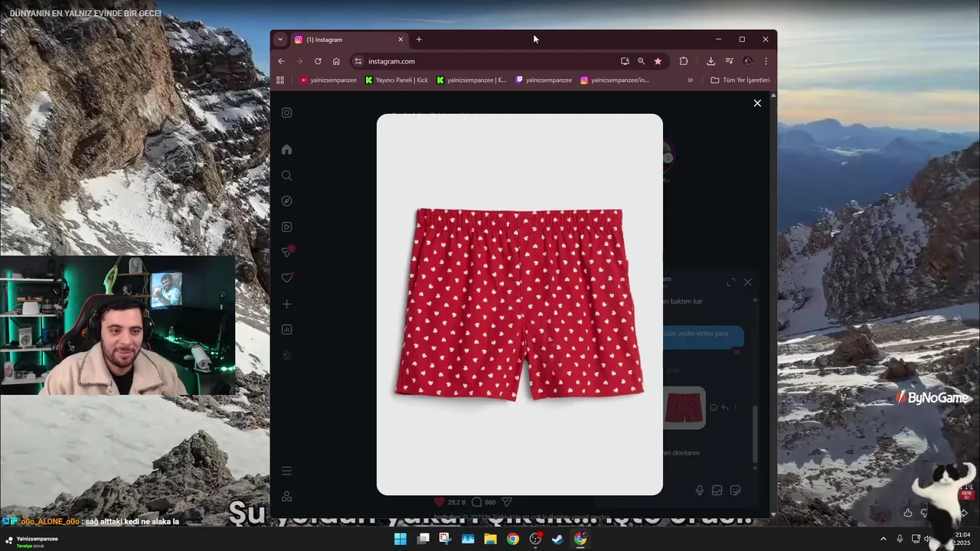Image resolution: width=980 pixels, height=551 pixels.
Task: Open the apps grid in the bookmarks bar
Action: [280, 80]
